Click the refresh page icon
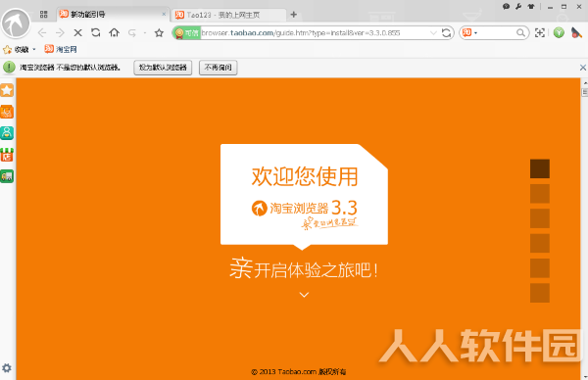Screen dimensions: 588x380 pos(96,32)
